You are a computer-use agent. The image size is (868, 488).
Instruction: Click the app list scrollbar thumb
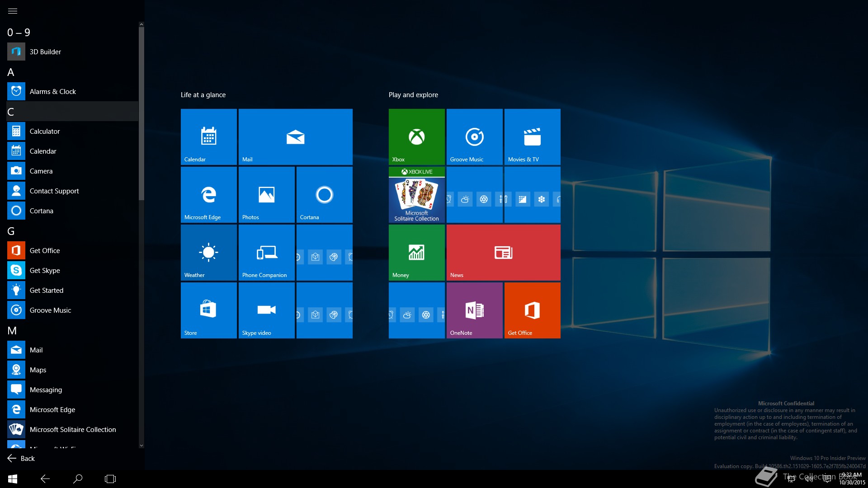pyautogui.click(x=142, y=113)
